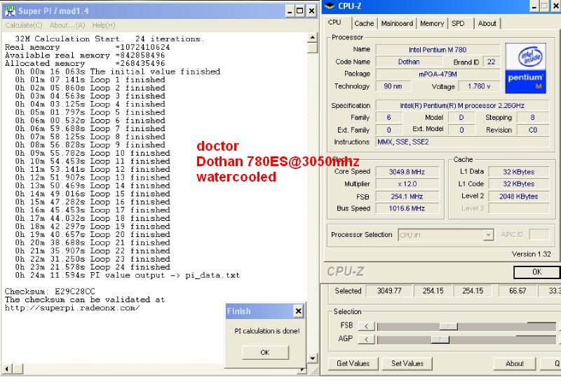Viewport: 561px width, 392px height.
Task: Click the Specification field text
Action: pos(462,105)
